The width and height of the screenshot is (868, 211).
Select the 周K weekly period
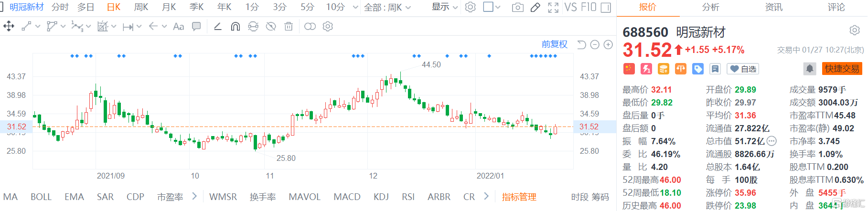tap(141, 7)
